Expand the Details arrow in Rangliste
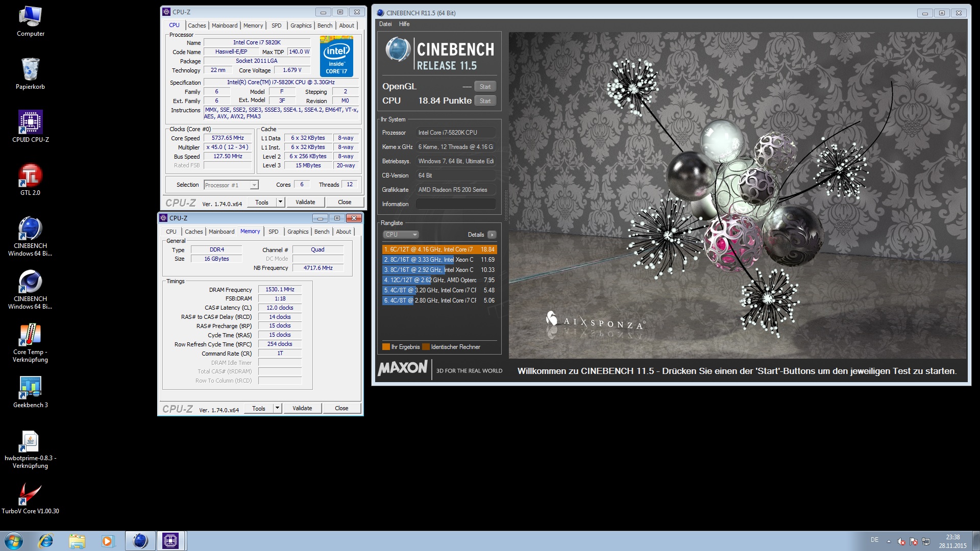Screen dimensions: 980x551 (x=492, y=235)
